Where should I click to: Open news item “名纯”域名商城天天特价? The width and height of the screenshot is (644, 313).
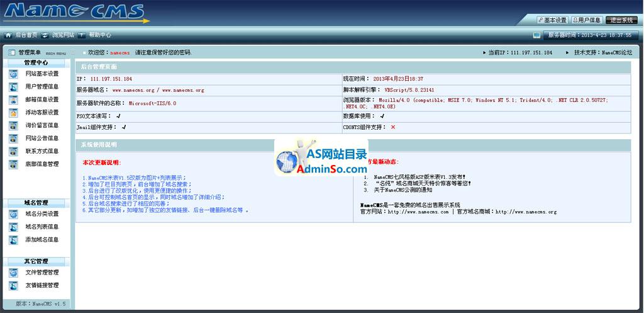coord(423,183)
